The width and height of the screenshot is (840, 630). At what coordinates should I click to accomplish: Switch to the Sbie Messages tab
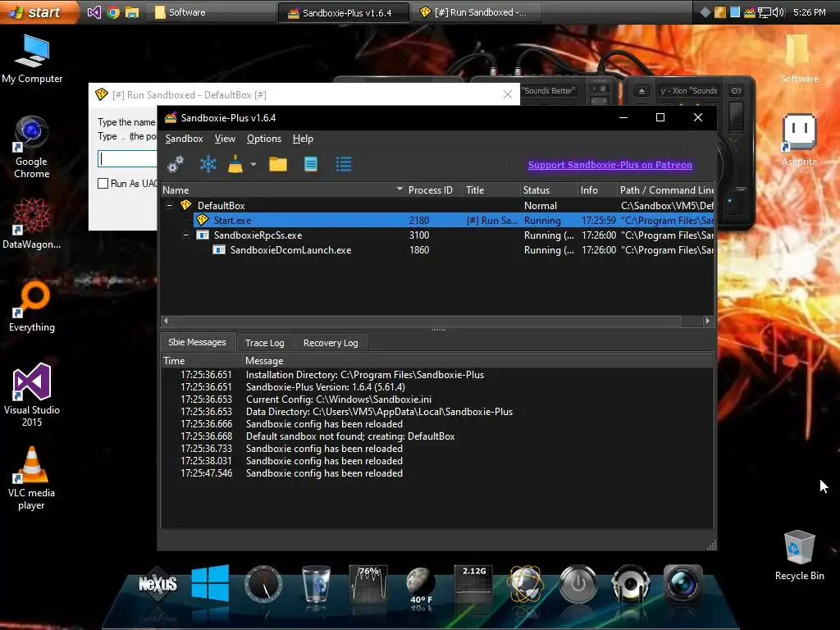coord(197,342)
